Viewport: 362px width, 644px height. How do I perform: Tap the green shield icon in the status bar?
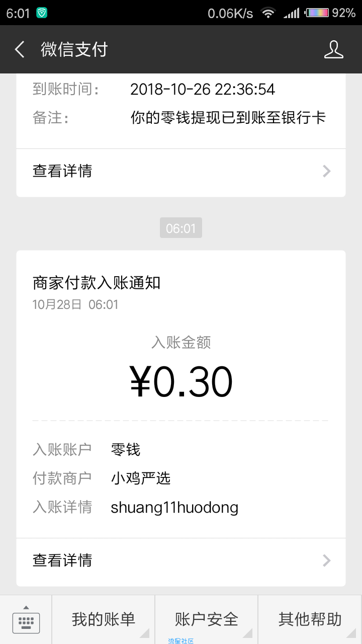[42, 13]
